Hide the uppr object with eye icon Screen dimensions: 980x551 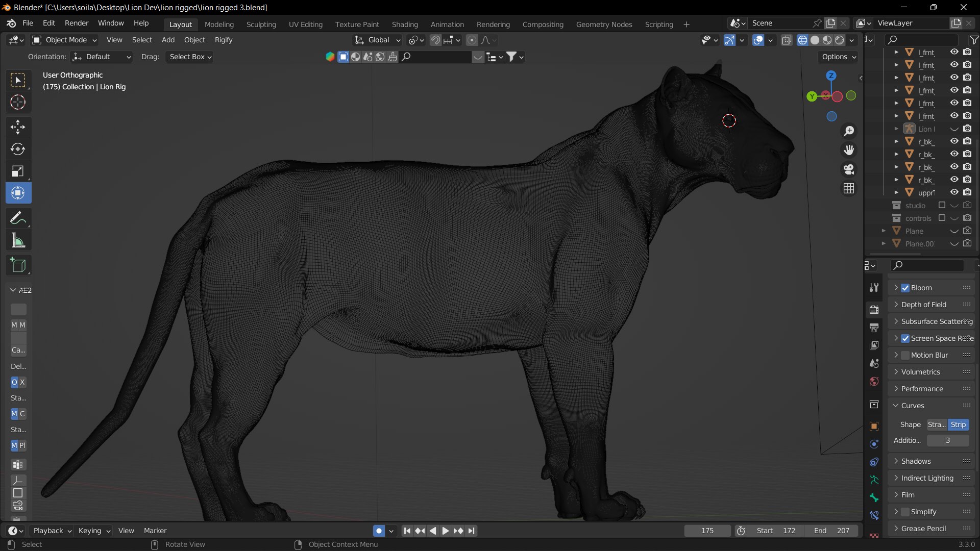[x=954, y=192]
